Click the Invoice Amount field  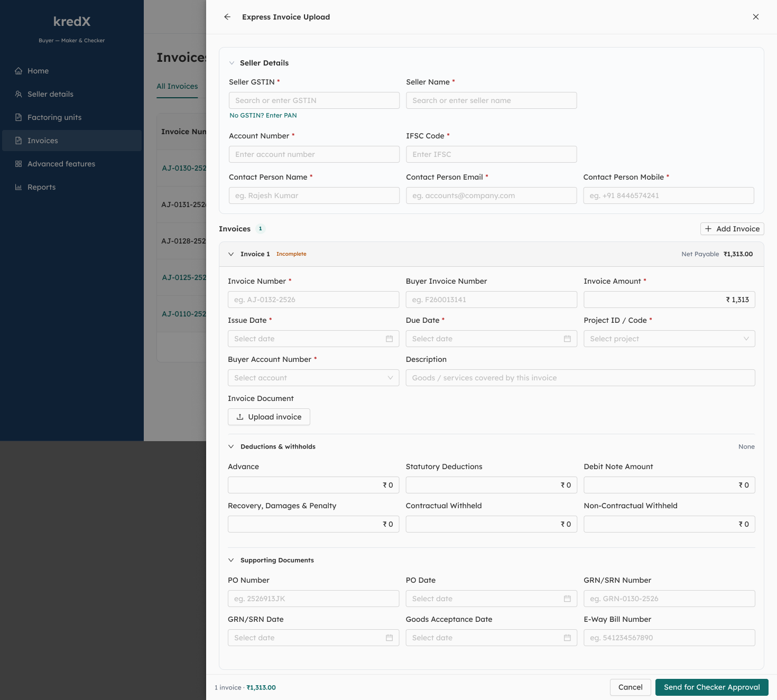click(x=669, y=300)
